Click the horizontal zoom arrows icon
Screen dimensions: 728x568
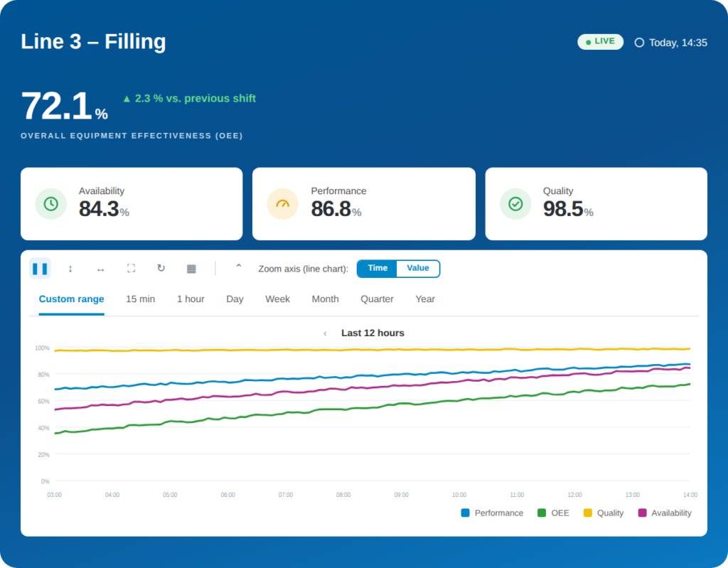[x=100, y=269]
